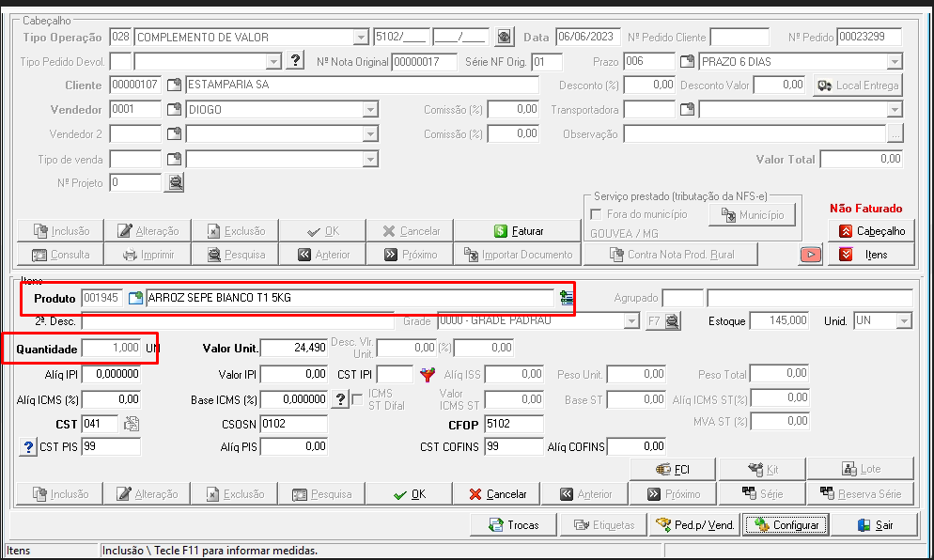Open Vendedor 2 lookup icon
The width and height of the screenshot is (934, 560).
[174, 134]
